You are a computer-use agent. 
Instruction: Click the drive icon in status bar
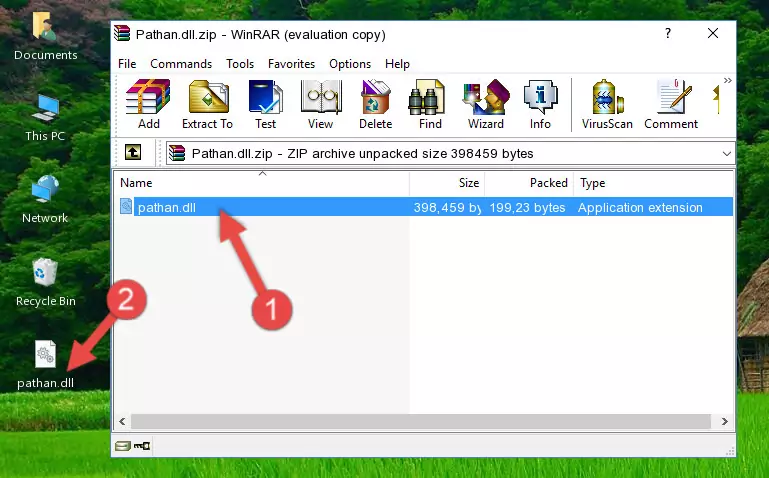(123, 446)
